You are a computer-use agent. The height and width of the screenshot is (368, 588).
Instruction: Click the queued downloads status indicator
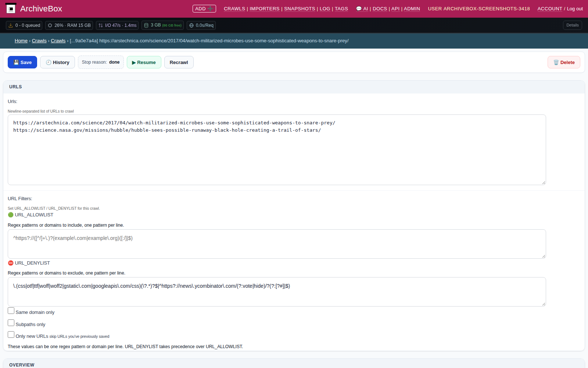click(24, 25)
